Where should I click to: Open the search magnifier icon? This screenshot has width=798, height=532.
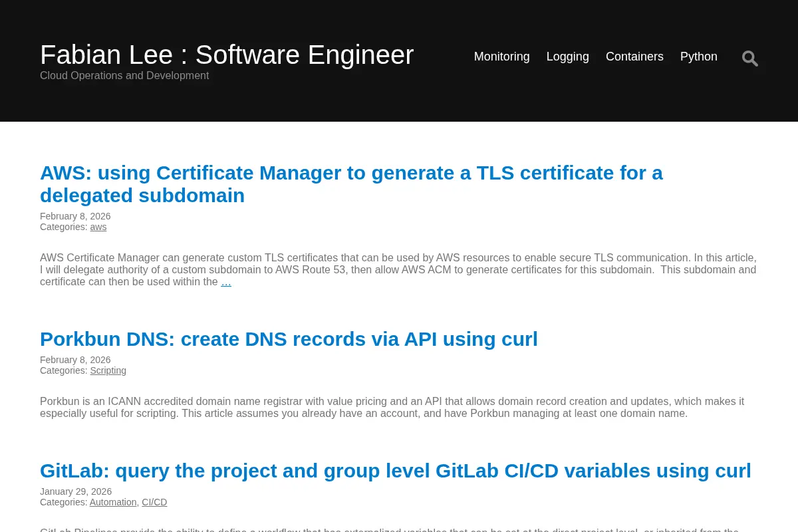pyautogui.click(x=749, y=59)
